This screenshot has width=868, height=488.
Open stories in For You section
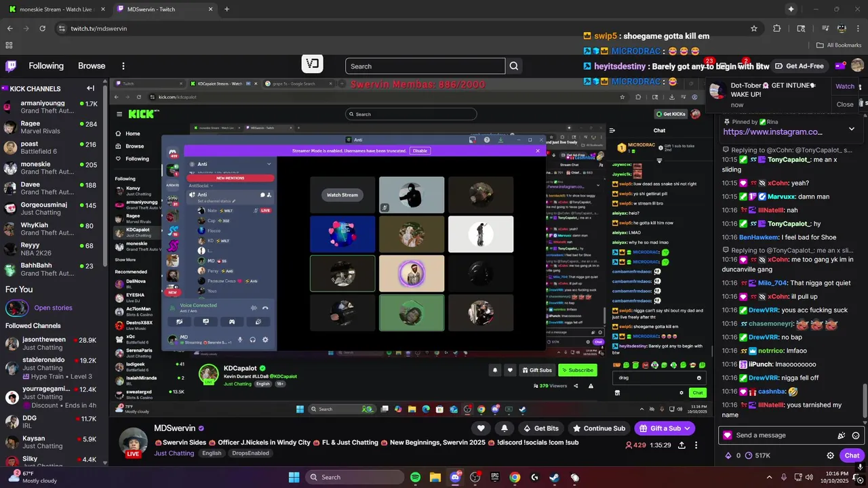[x=53, y=308]
